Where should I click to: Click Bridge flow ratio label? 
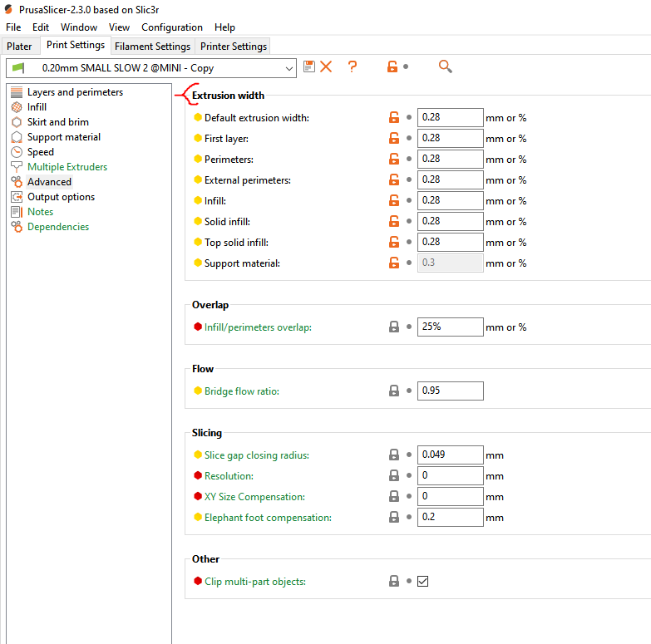point(242,391)
